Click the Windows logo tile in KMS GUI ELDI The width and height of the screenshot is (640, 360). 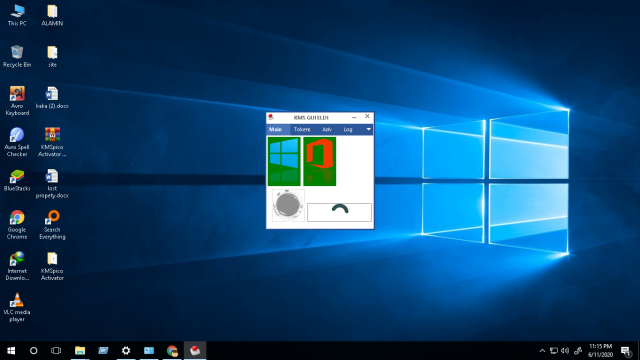coord(284,161)
